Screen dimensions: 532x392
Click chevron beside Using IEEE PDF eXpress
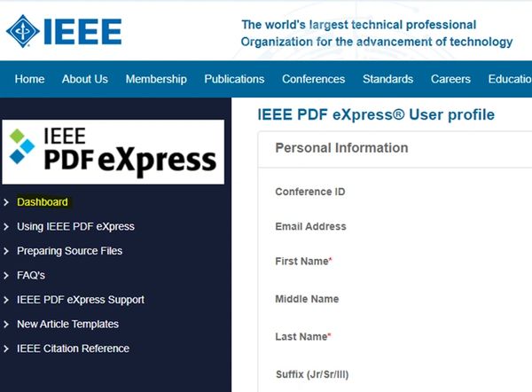click(6, 227)
